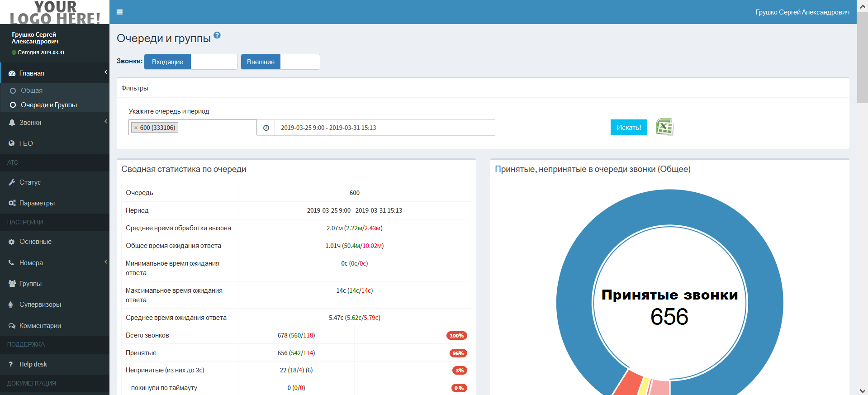Click the scrollbar down arrow

863,390
